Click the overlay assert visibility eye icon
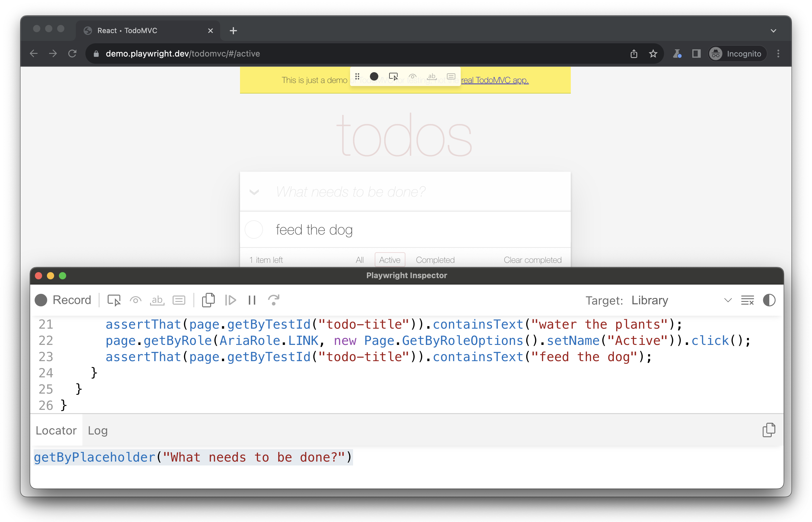 pyautogui.click(x=412, y=77)
